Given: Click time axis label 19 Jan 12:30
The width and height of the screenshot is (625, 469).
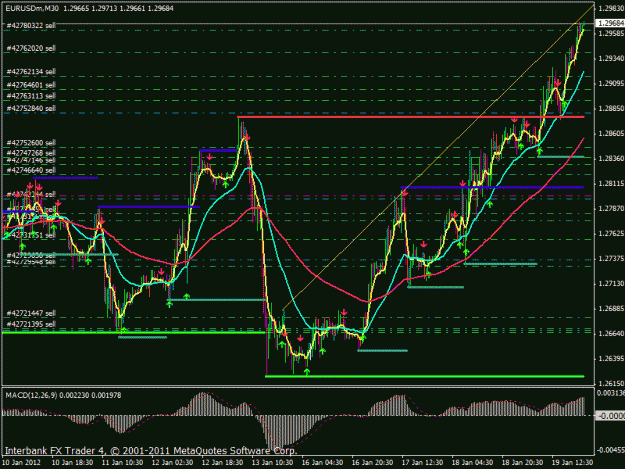Looking at the screenshot, I should (x=572, y=463).
